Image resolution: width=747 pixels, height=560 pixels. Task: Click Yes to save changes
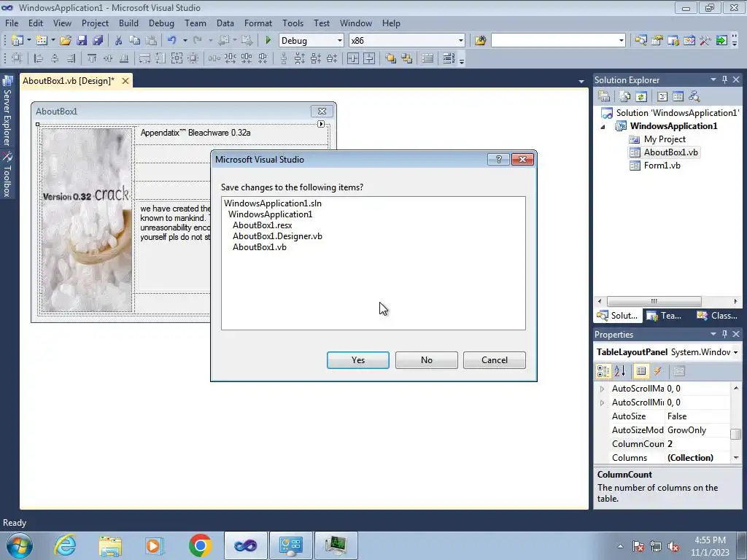(x=357, y=360)
